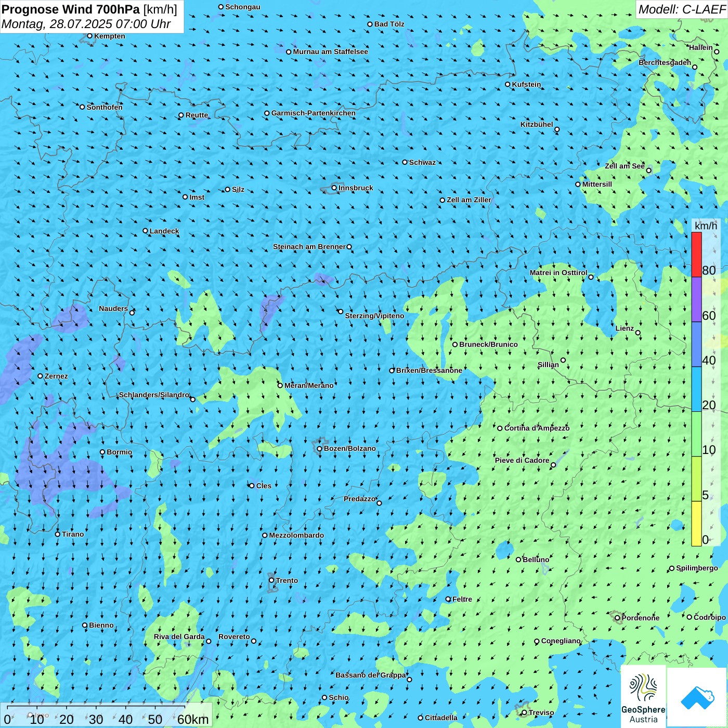Click the 'Schongau' label
728x728 pixels.
click(243, 7)
